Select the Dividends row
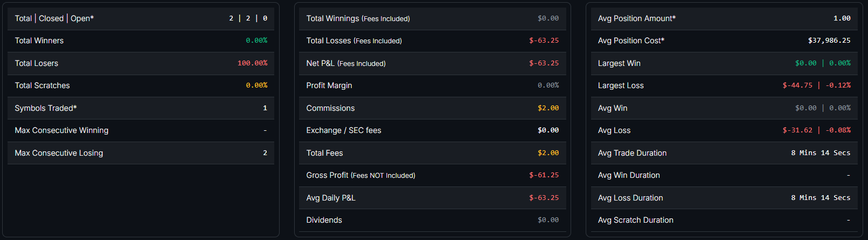This screenshot has height=240, width=868. point(432,220)
